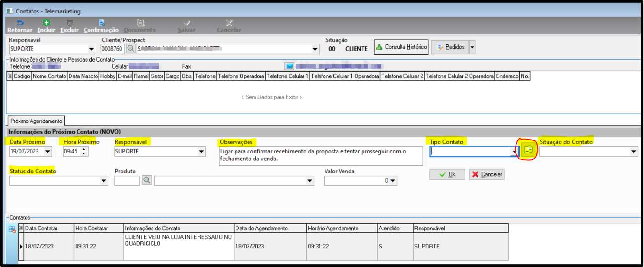The width and height of the screenshot is (644, 267).
Task: Open the top Responsável SUPORTE dropdown
Action: 91,49
